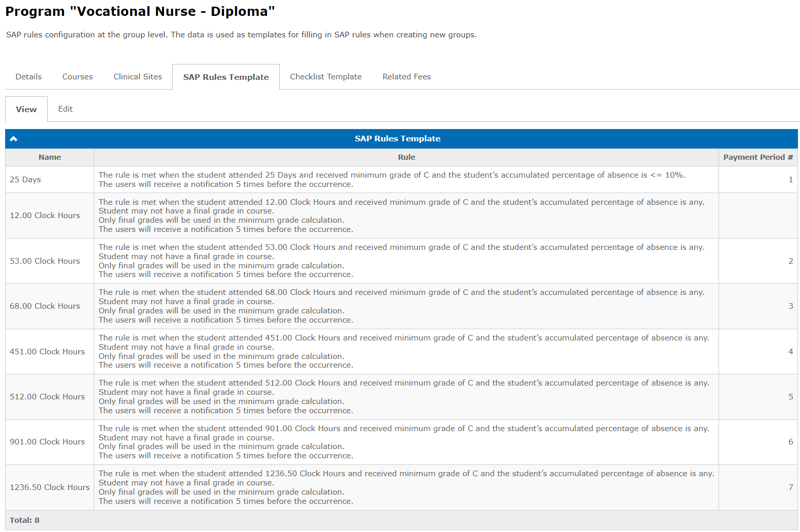Select the 25 Days name cell

tap(50, 180)
